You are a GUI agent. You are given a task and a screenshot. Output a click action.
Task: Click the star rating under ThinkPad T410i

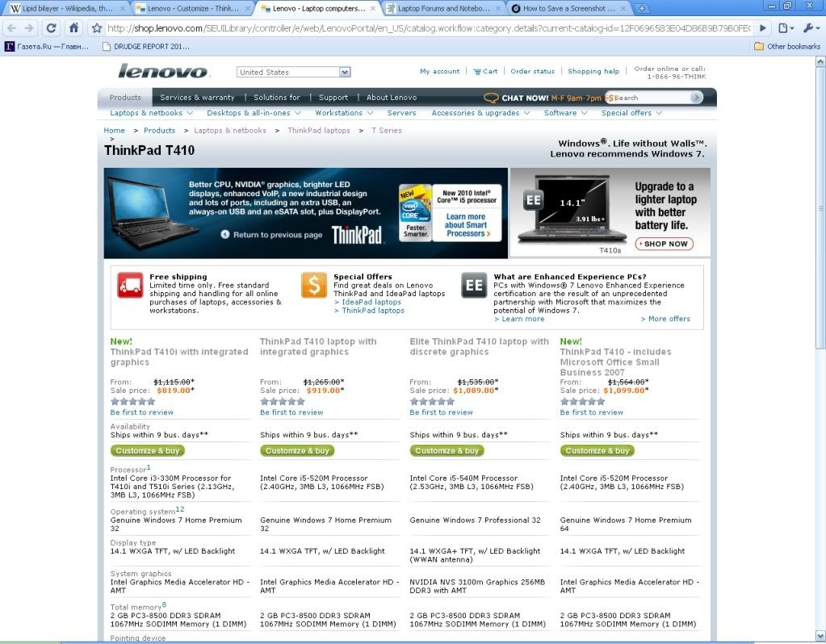point(132,401)
